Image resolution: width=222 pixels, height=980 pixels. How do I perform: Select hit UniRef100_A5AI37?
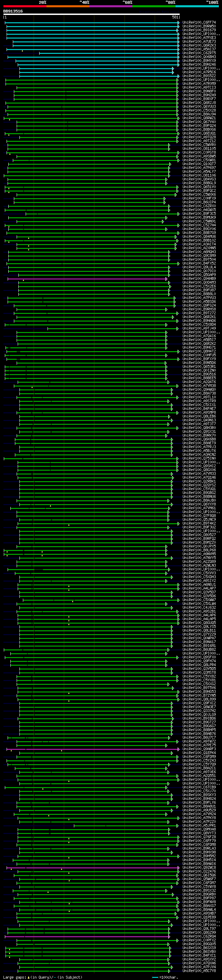click(199, 49)
